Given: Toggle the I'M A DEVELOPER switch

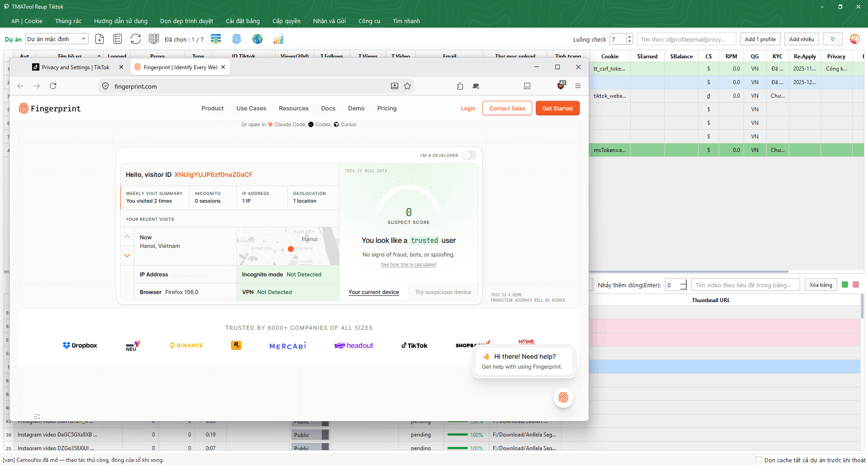Looking at the screenshot, I should [x=469, y=155].
